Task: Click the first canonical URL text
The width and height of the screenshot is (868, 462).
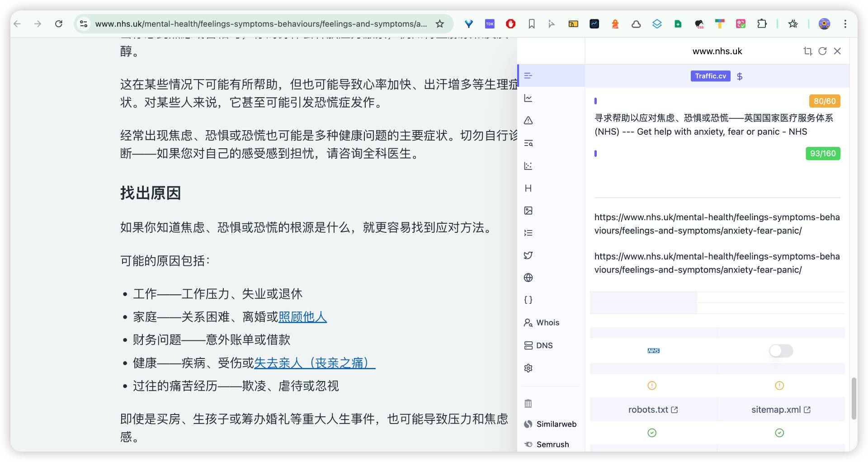Action: coord(717,224)
